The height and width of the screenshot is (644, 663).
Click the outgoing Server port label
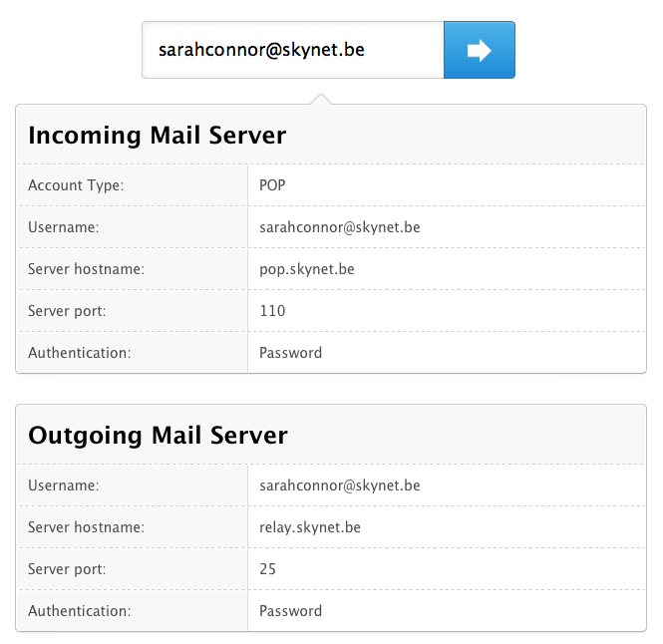[67, 568]
